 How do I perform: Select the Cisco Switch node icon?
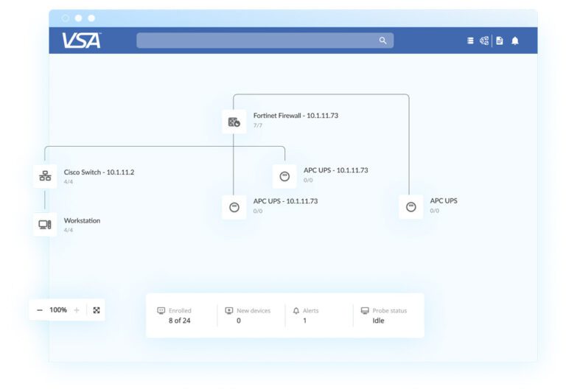45,176
